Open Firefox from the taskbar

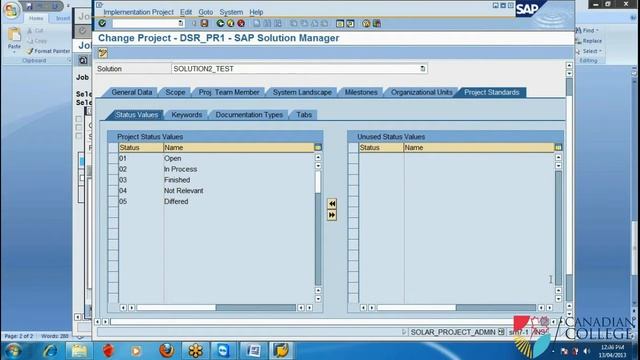click(x=167, y=351)
